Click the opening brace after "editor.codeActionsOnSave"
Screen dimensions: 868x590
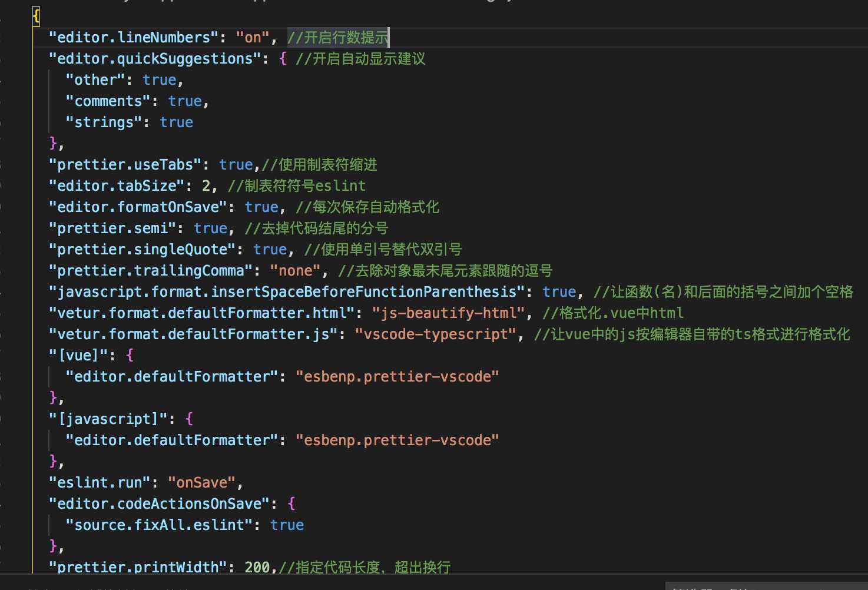[x=291, y=504]
